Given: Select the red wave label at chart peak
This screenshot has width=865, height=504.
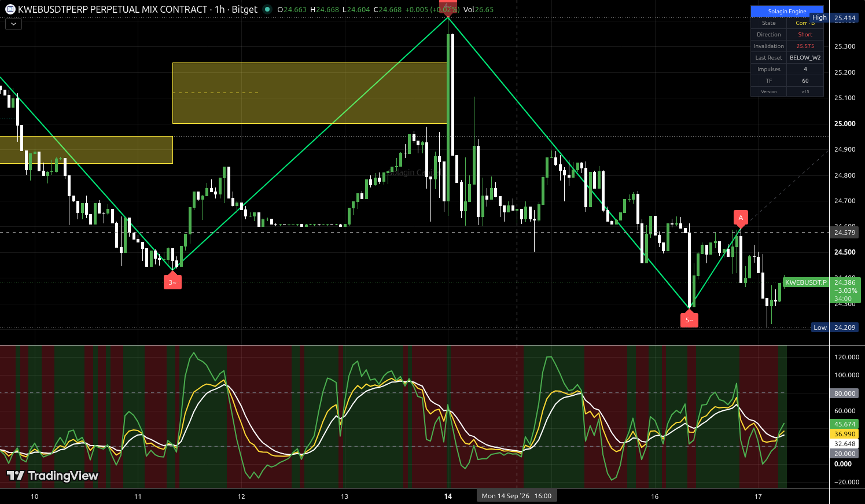Looking at the screenshot, I should click(x=448, y=8).
